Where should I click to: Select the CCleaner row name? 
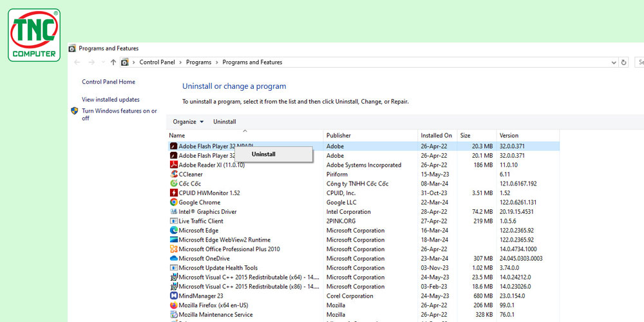pos(191,174)
